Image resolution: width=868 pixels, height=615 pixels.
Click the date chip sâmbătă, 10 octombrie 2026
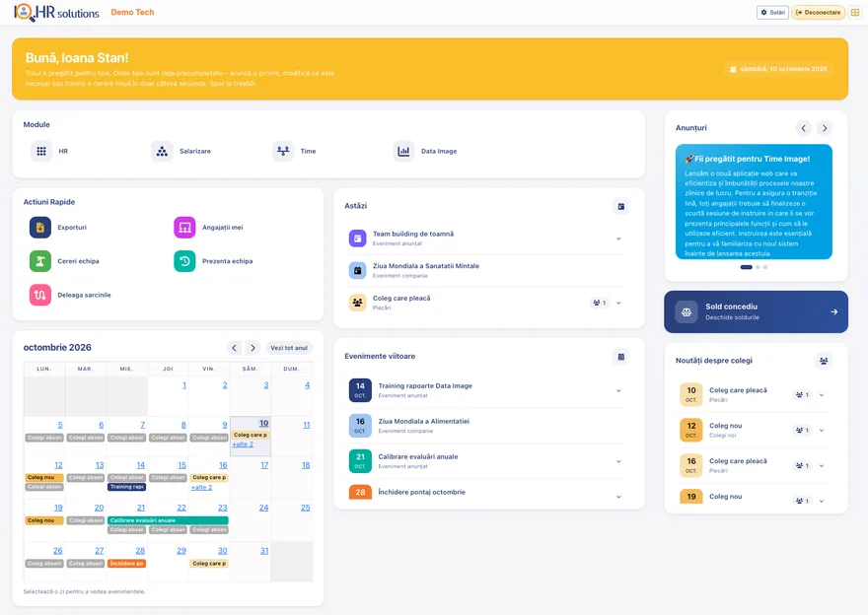click(778, 69)
